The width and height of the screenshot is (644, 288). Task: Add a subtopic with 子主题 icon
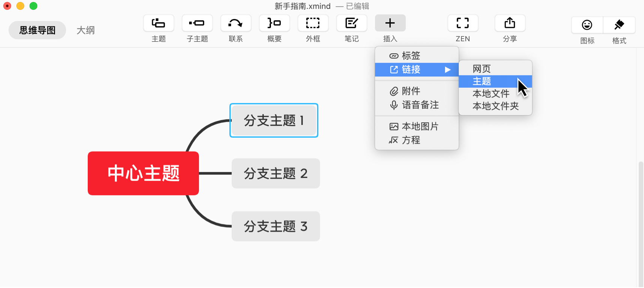tap(197, 24)
